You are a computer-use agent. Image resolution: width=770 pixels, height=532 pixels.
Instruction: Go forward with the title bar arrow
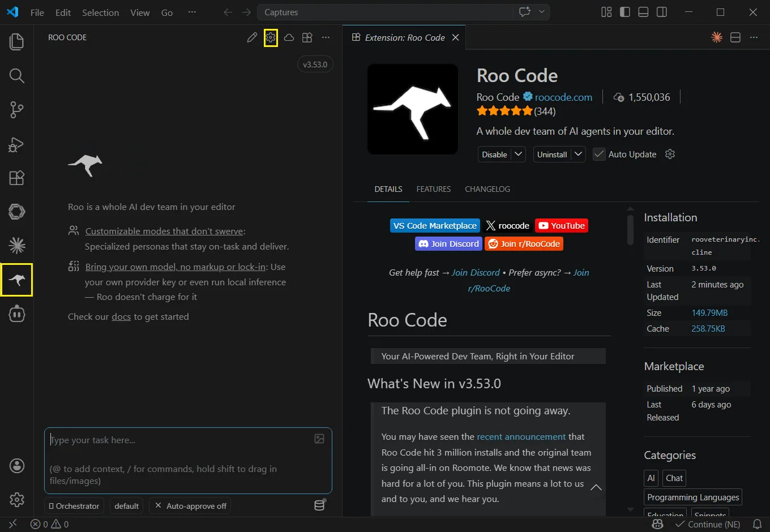[246, 12]
